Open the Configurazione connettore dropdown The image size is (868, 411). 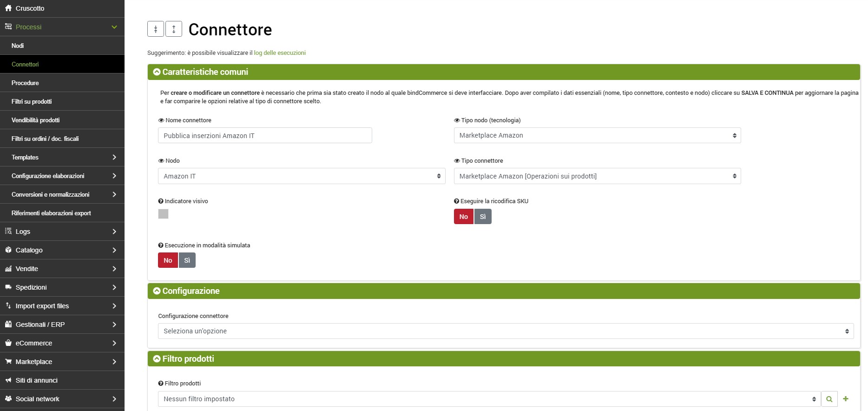pos(506,331)
